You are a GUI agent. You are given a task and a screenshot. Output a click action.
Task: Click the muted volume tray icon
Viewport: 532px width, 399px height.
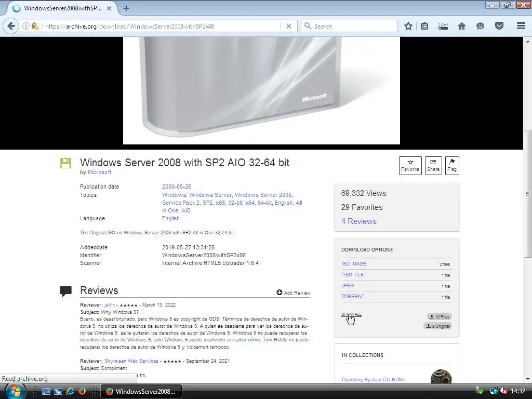tap(503, 391)
